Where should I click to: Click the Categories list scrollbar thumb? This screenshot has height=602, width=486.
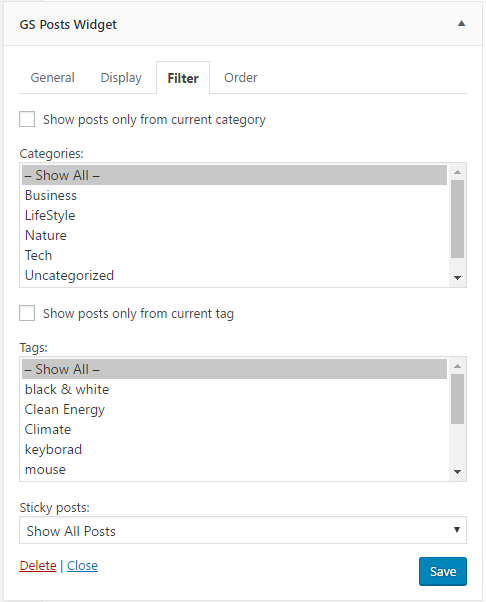(457, 219)
